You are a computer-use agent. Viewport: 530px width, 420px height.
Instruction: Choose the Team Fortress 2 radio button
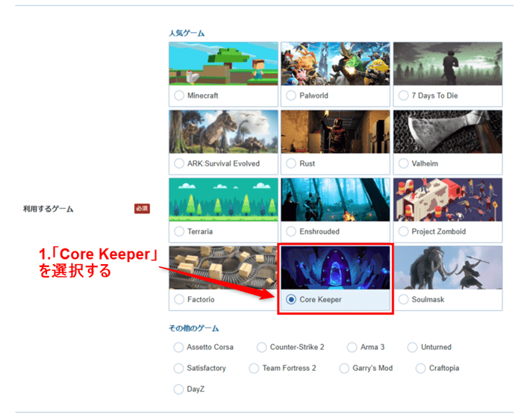(x=254, y=369)
